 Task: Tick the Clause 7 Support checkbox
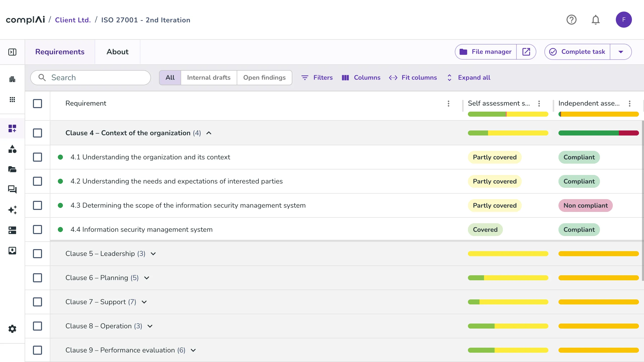click(x=37, y=302)
